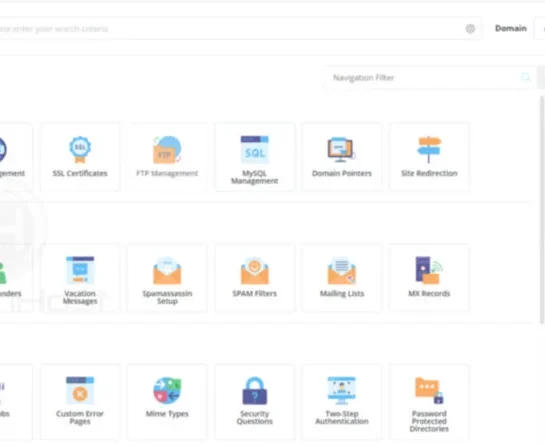This screenshot has height=446, width=545.
Task: Click the gear icon in the search bar
Action: point(470,29)
